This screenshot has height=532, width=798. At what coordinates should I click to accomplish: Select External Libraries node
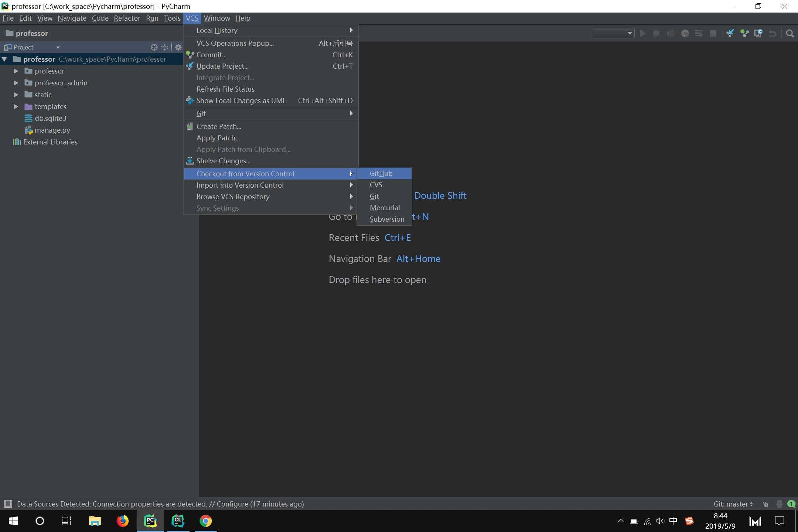pyautogui.click(x=50, y=142)
